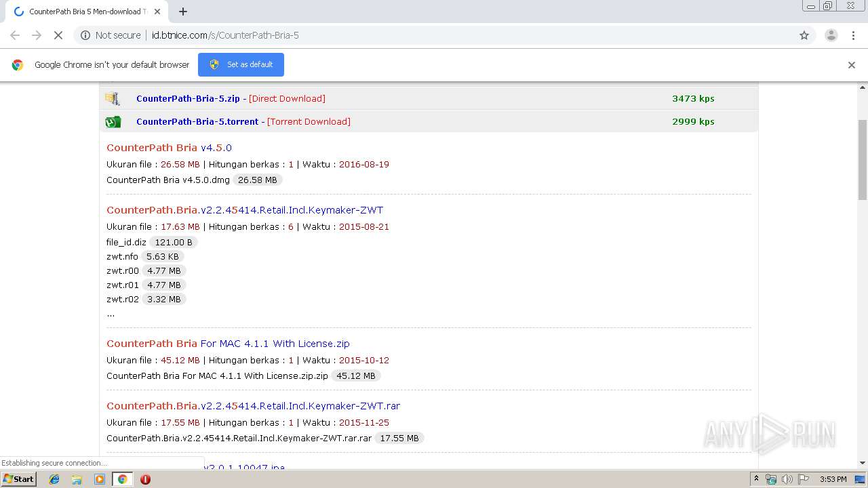Show hidden tray icons arrow
868x488 pixels.
pos(756,479)
